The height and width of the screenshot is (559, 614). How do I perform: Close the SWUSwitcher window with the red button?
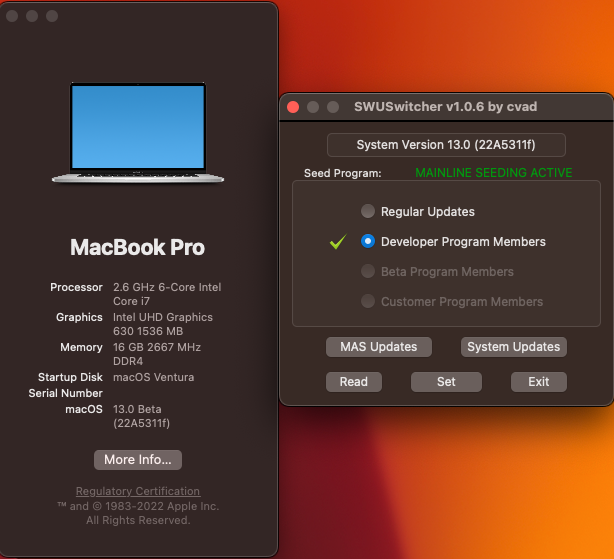pos(293,107)
